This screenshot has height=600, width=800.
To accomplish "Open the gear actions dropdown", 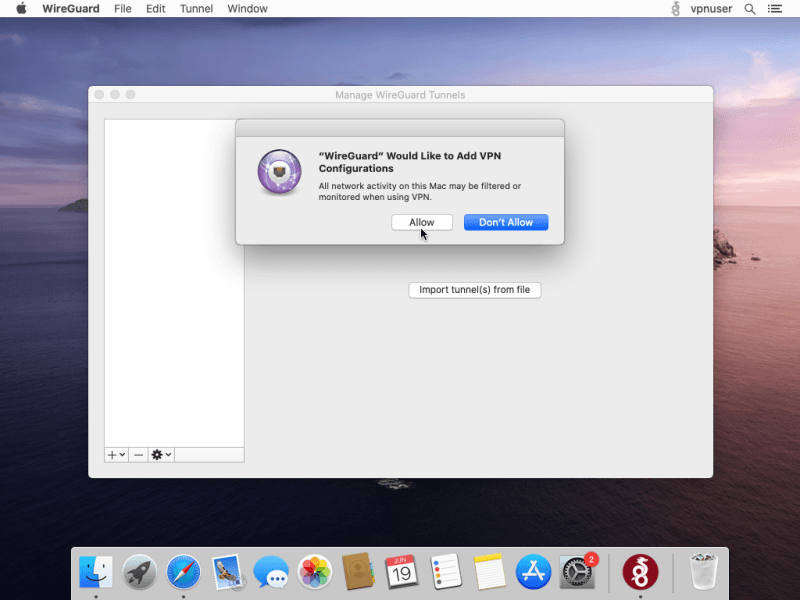I will [161, 455].
